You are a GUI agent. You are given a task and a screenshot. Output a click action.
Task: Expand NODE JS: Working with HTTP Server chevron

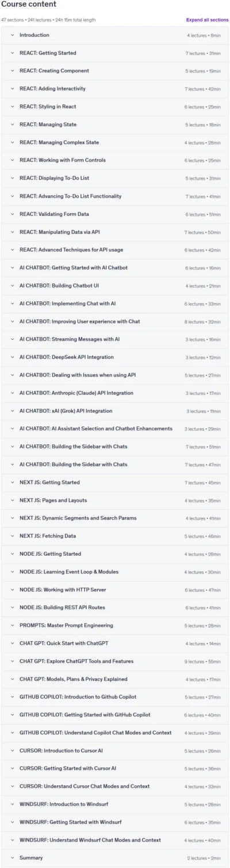point(11,590)
